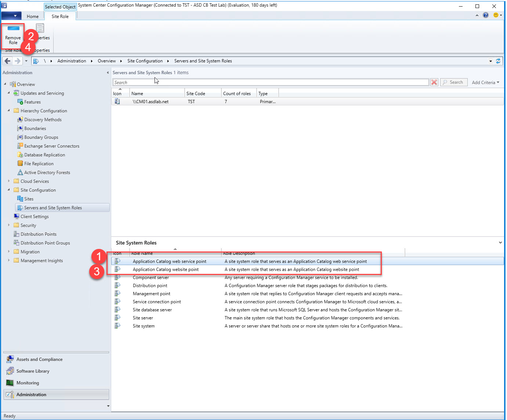Select the Site system role row
The image size is (507, 420).
pos(307,326)
